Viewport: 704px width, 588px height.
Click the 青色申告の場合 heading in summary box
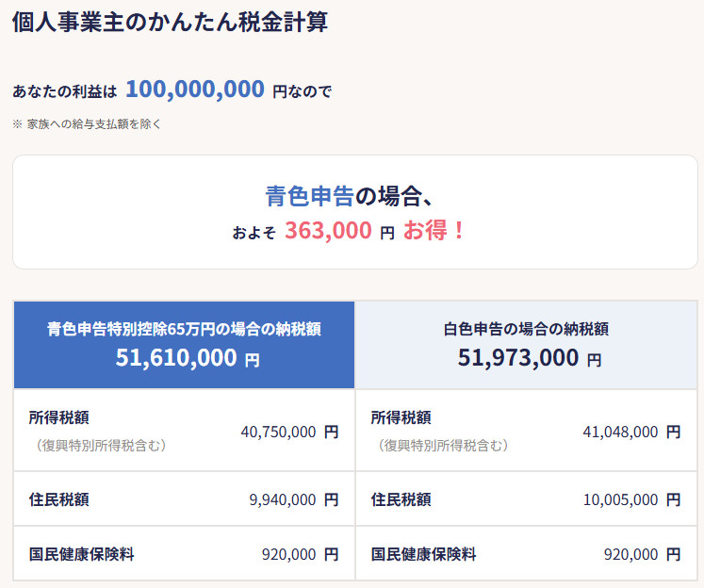coord(349,196)
